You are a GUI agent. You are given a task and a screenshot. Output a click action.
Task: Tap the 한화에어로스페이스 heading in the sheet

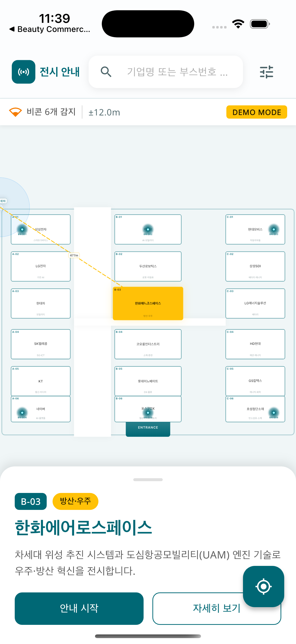click(83, 528)
